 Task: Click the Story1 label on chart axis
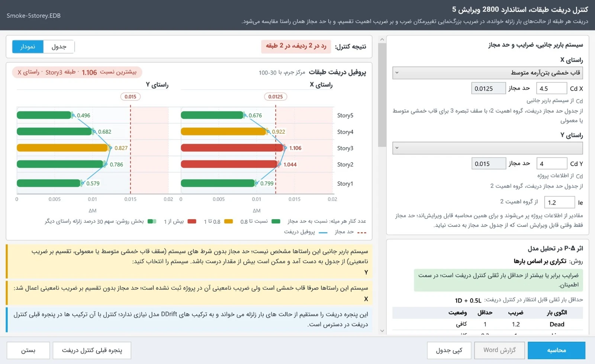tap(345, 183)
